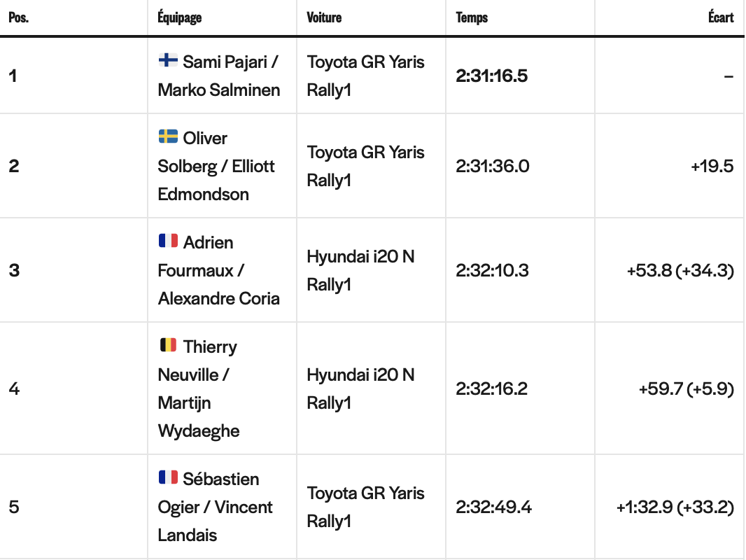The width and height of the screenshot is (746, 560).
Task: Click the Alexandre Coria name
Action: [x=219, y=298]
